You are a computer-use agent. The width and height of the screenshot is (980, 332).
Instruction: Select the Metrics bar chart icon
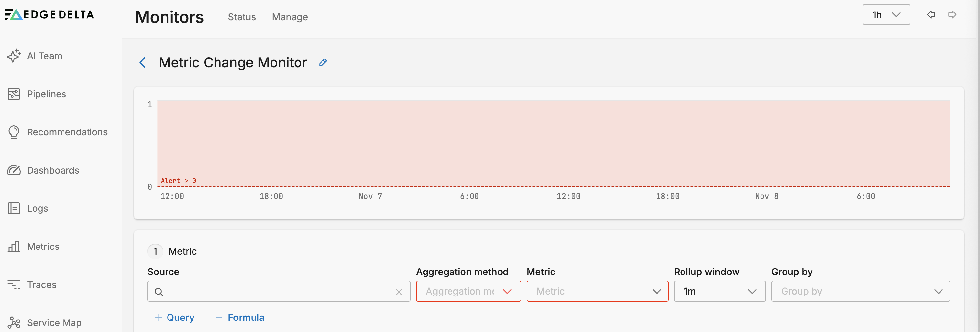pos(14,247)
